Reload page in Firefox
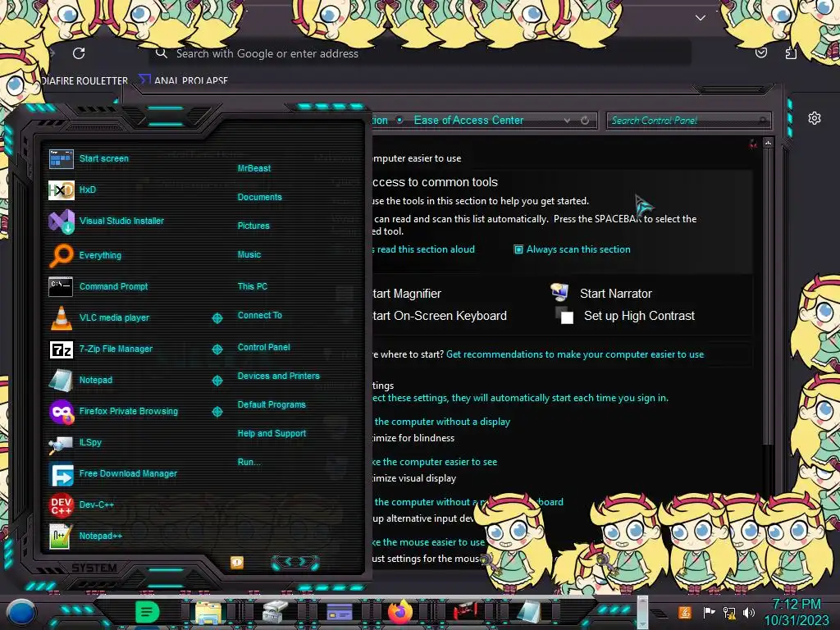The height and width of the screenshot is (630, 840). pos(79,53)
